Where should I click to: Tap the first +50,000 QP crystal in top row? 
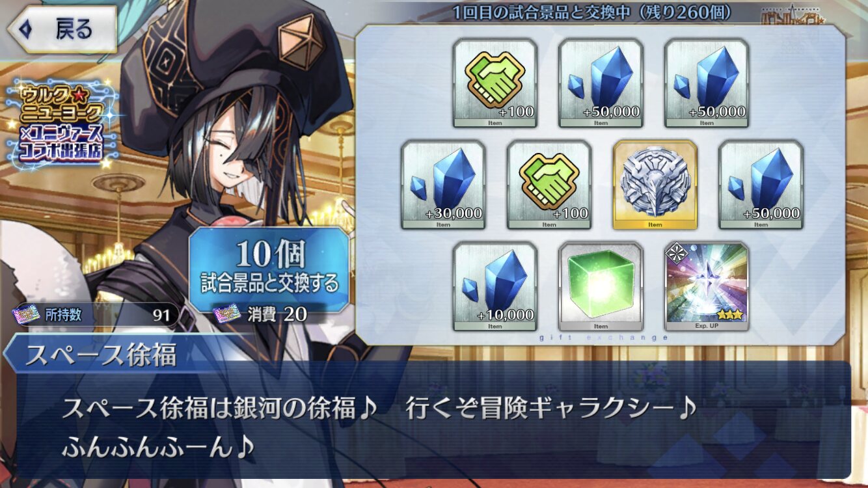(x=601, y=83)
